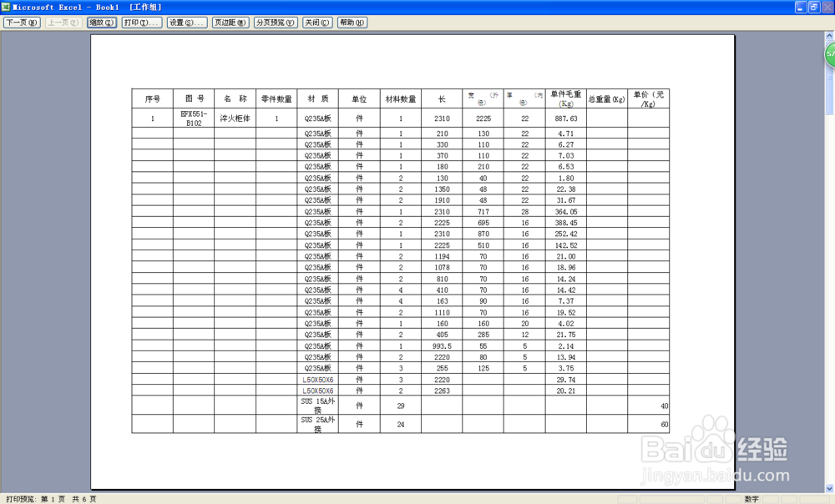Click width value 717
This screenshot has width=835, height=504.
pos(483,212)
